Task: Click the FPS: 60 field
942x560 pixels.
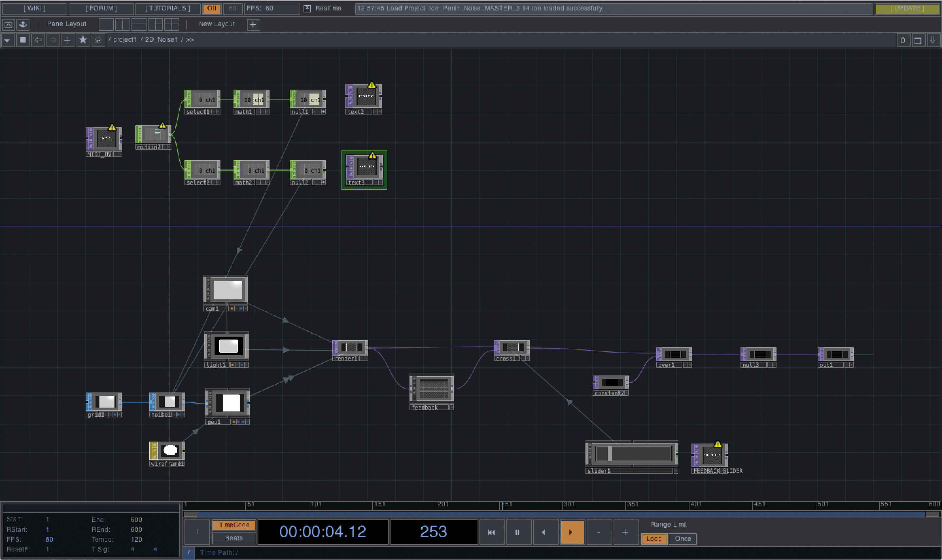Action: click(271, 8)
